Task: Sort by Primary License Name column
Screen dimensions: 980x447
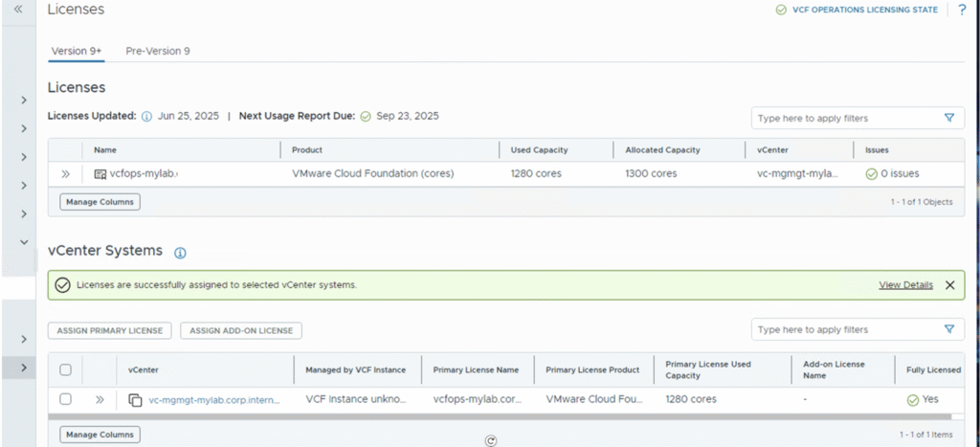Action: pyautogui.click(x=476, y=370)
